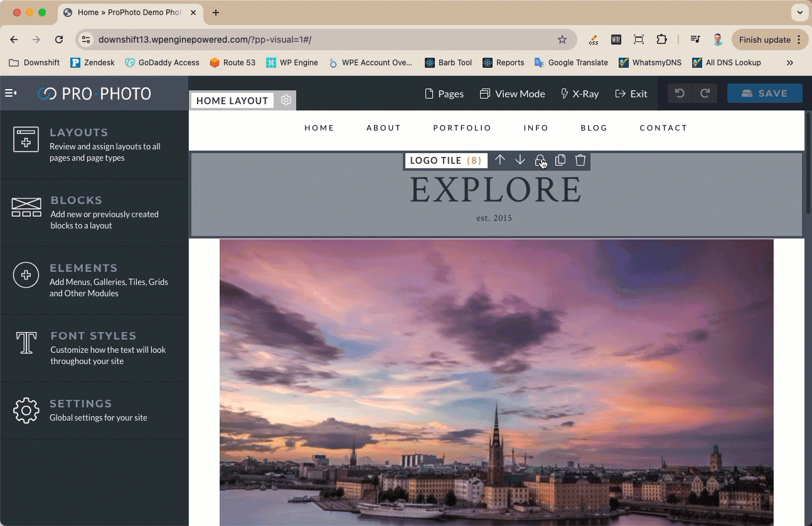The width and height of the screenshot is (812, 526).
Task: Move Logo Tile block down
Action: tap(520, 160)
